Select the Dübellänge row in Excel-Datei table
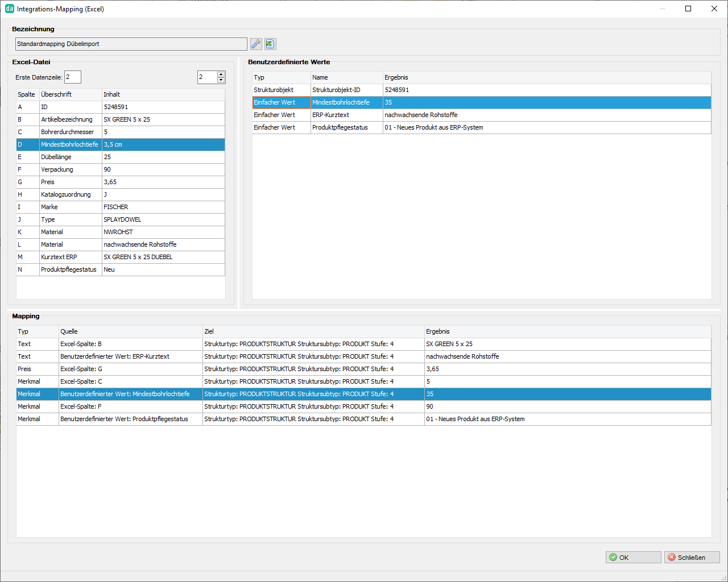Screen dimensions: 728x582 tap(121, 157)
